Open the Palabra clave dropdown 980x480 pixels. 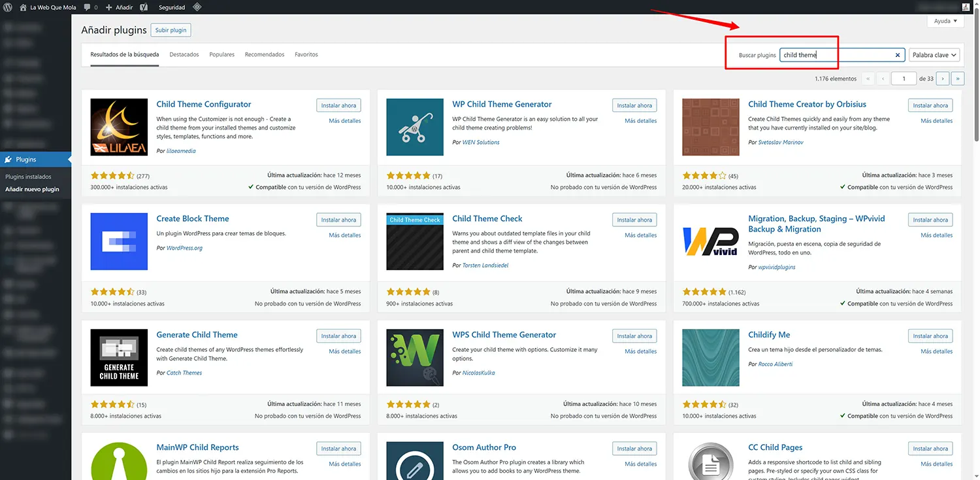(934, 56)
